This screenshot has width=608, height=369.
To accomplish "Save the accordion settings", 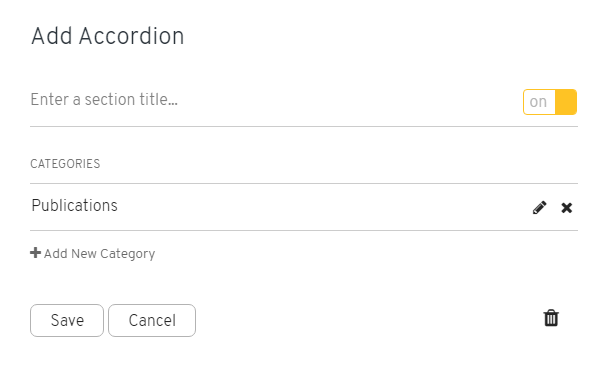I will click(67, 321).
